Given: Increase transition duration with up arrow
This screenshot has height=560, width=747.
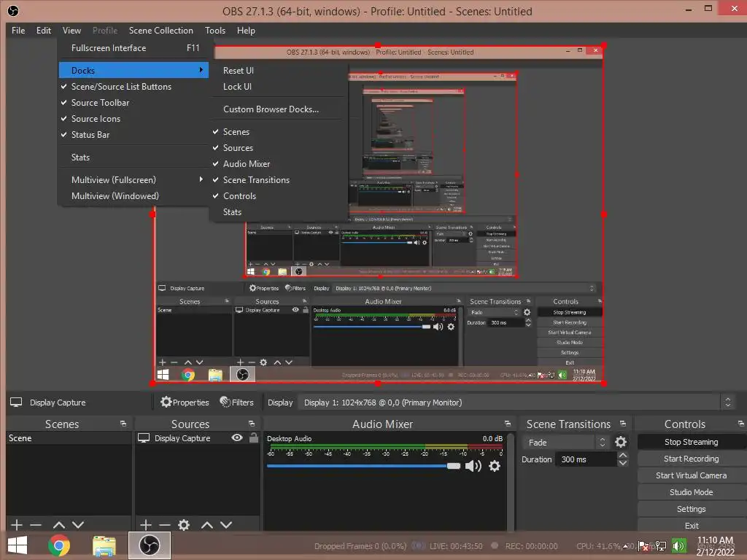Looking at the screenshot, I should [623, 455].
